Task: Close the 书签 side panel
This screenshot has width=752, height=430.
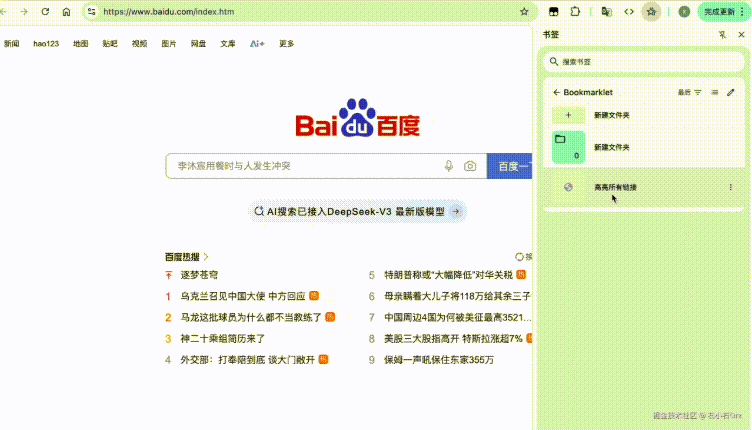Action: pos(741,35)
